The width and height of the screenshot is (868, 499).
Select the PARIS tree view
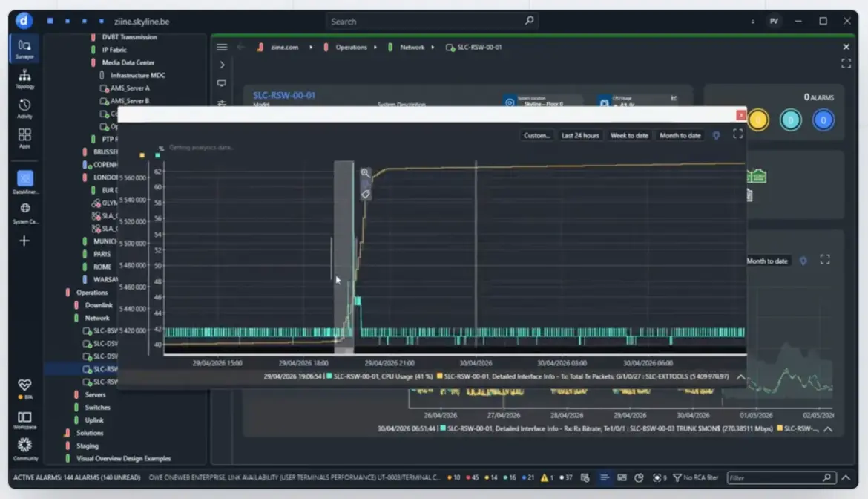tap(102, 254)
